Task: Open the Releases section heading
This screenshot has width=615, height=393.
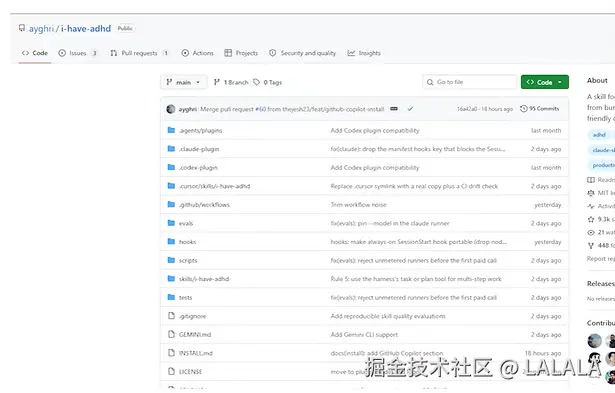Action: tap(600, 284)
